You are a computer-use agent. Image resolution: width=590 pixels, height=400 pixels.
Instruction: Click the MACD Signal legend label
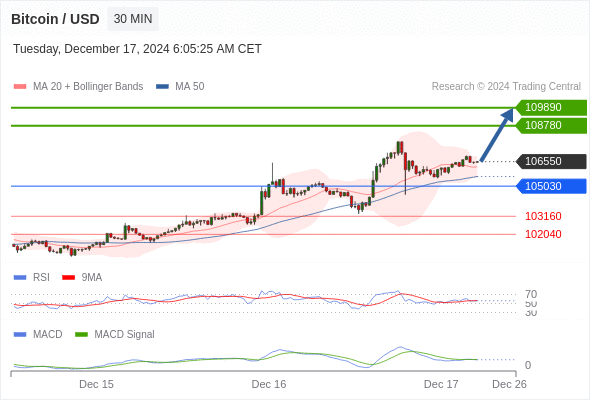(124, 335)
